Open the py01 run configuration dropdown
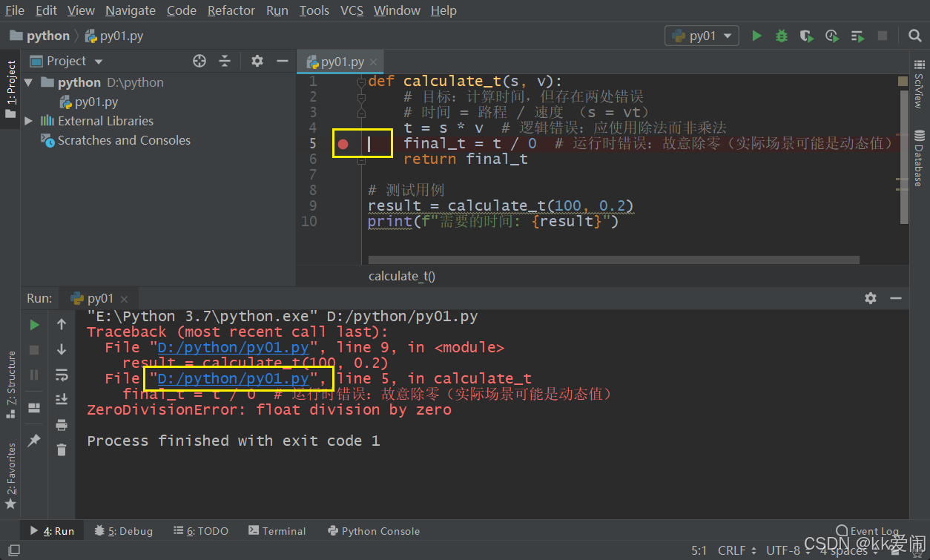The width and height of the screenshot is (930, 560). (702, 35)
